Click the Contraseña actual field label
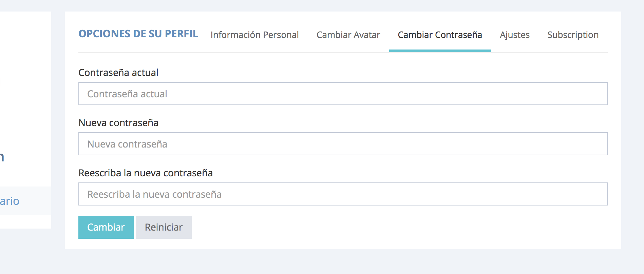 118,73
